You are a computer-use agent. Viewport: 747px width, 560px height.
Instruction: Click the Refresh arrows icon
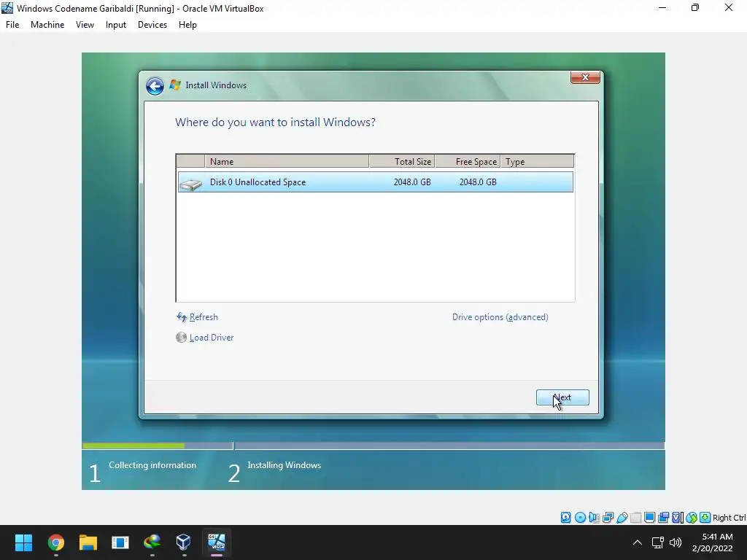point(182,317)
